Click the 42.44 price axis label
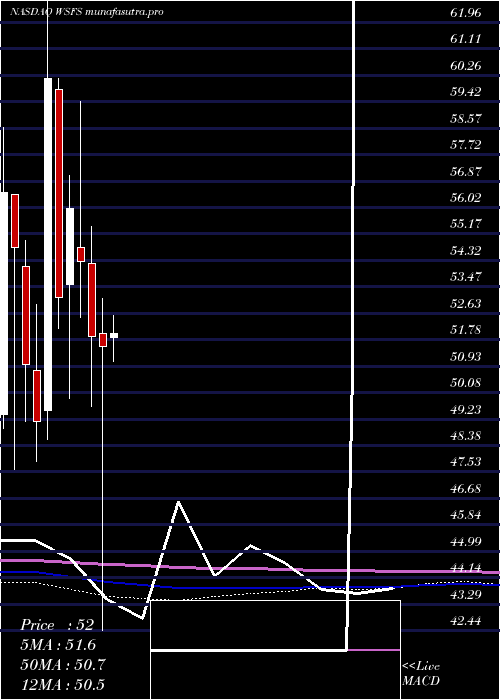Screen dimensions: 500x700 point(466,621)
